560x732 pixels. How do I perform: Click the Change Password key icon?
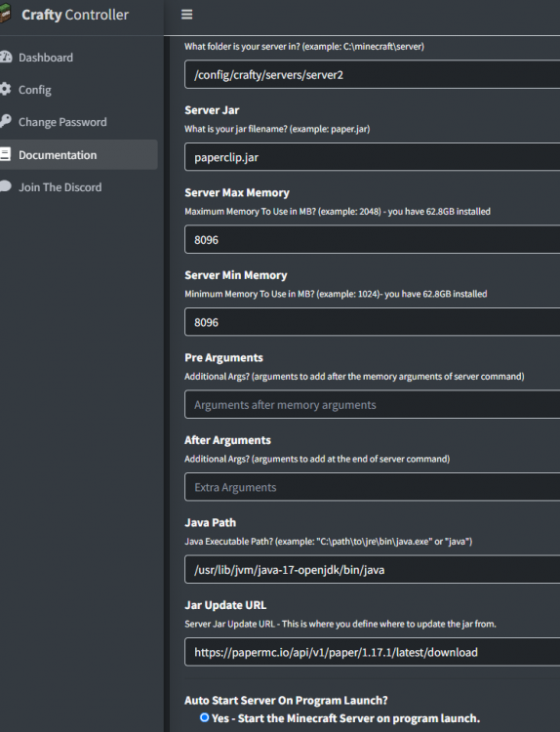[x=5, y=122]
